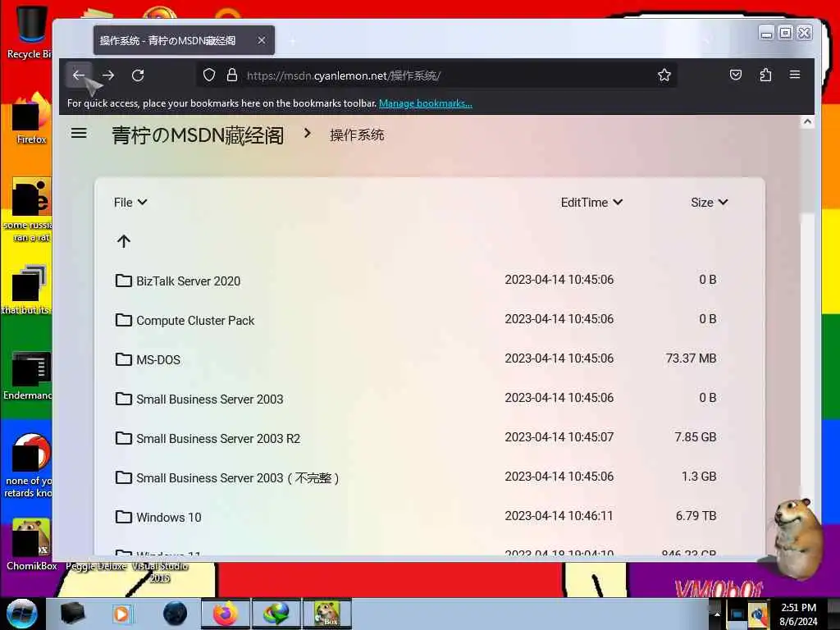Sort by File column dropdown
Image resolution: width=840 pixels, height=630 pixels.
point(130,203)
